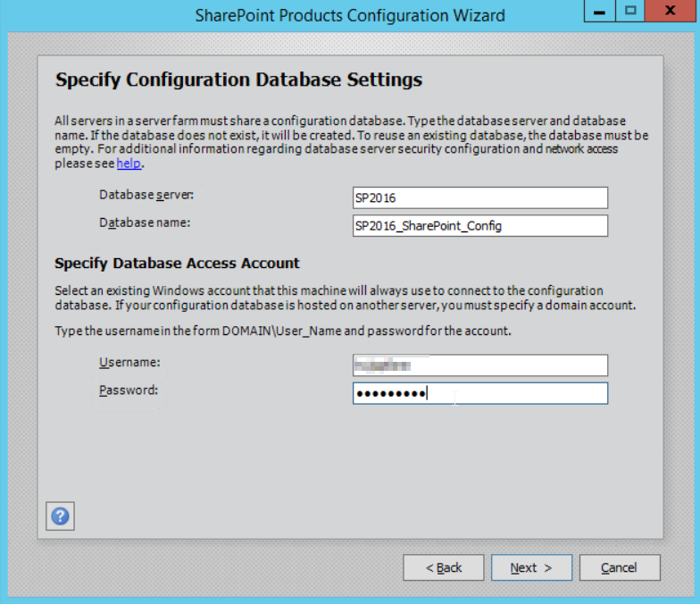Open the help hyperlink in the description

pos(129,164)
